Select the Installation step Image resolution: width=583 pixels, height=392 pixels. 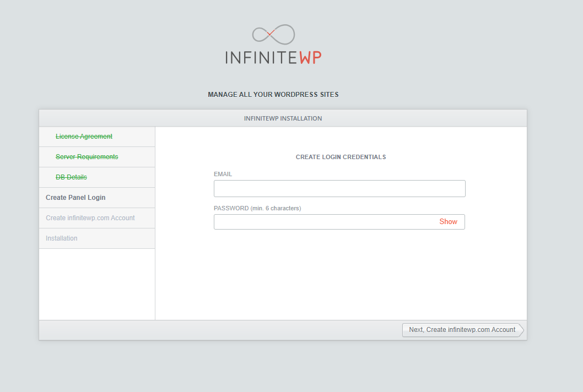click(62, 238)
